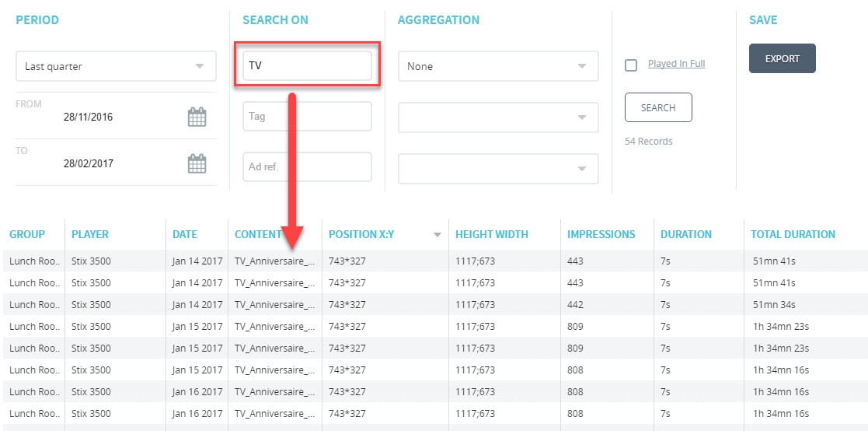Sort by the PLAYER column header

[89, 234]
